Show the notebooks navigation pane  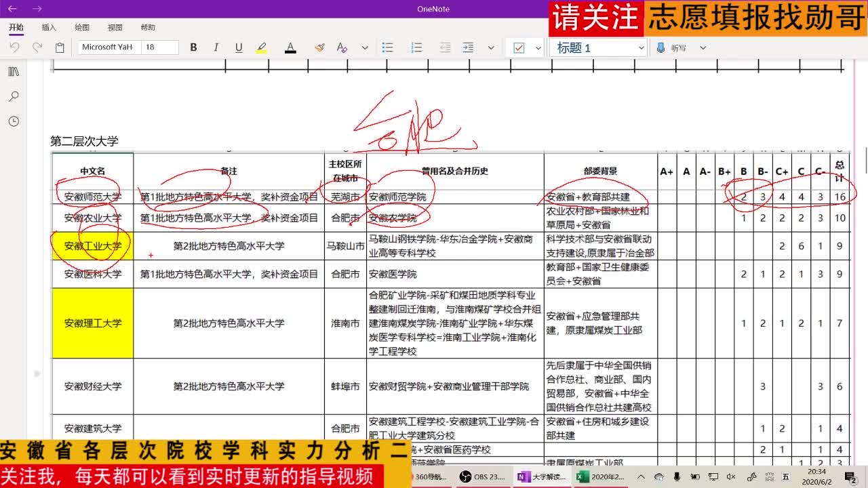pyautogui.click(x=14, y=72)
